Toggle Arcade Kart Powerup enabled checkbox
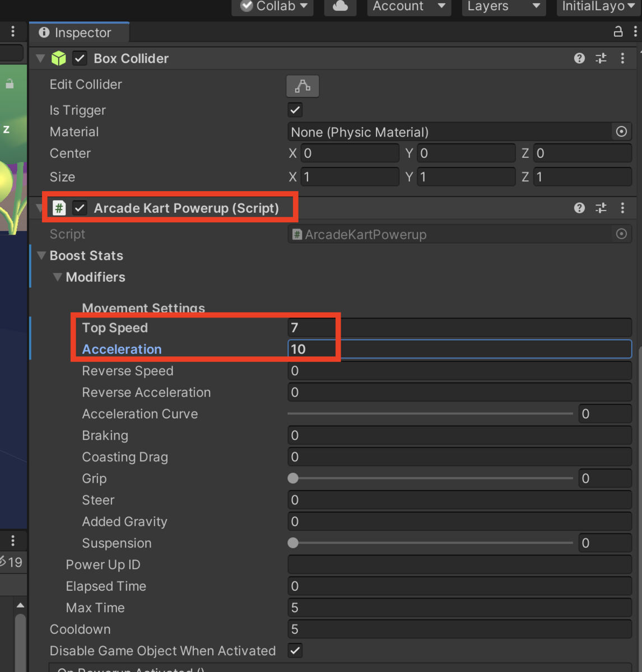The width and height of the screenshot is (642, 672). tap(80, 208)
